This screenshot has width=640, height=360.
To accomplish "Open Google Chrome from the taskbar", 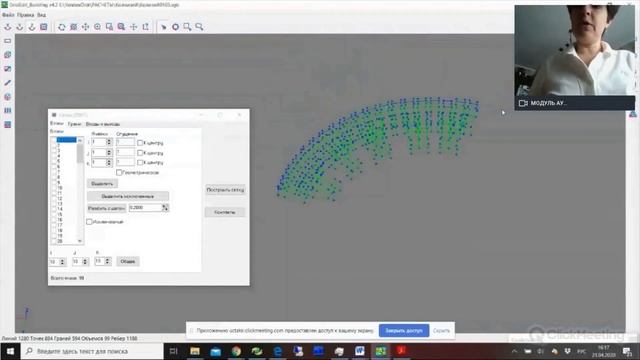I will pos(236,351).
